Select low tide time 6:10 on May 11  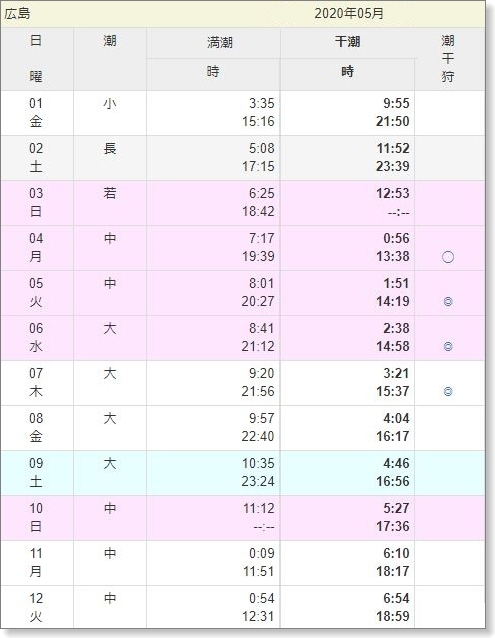pos(396,553)
